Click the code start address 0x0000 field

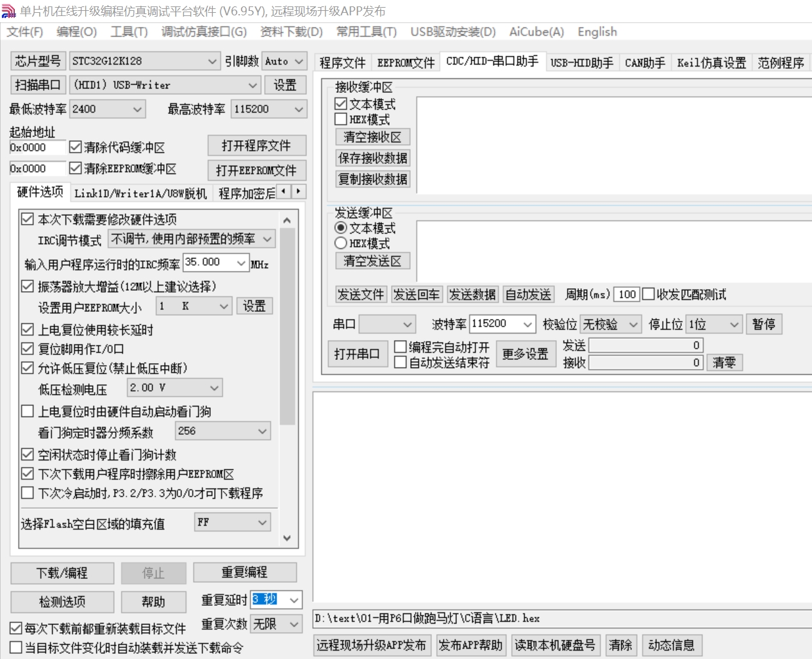pos(37,148)
